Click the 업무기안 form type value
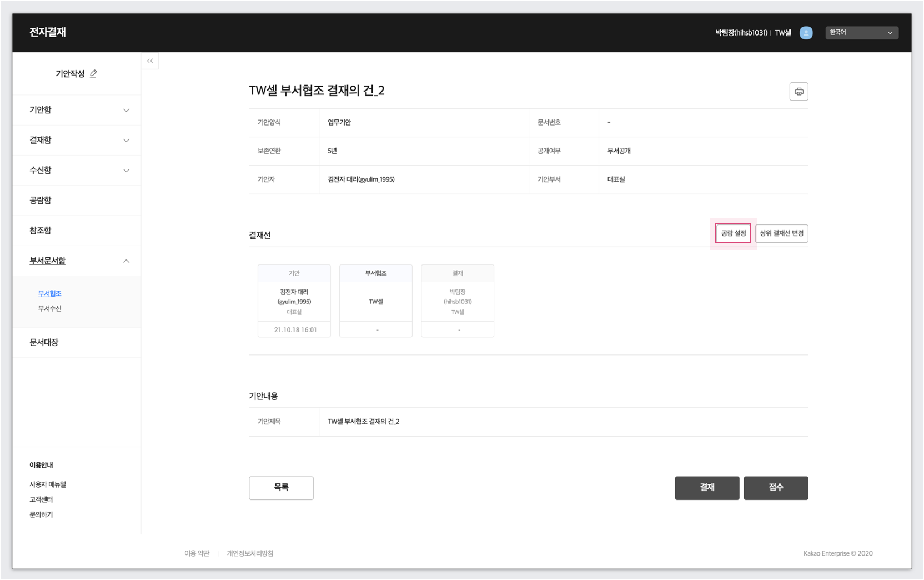The image size is (924, 580). click(x=339, y=122)
